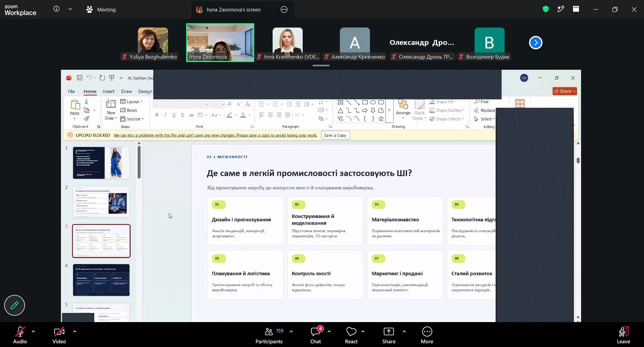Leave the Zoom meeting
This screenshot has height=347, width=644.
623,336
